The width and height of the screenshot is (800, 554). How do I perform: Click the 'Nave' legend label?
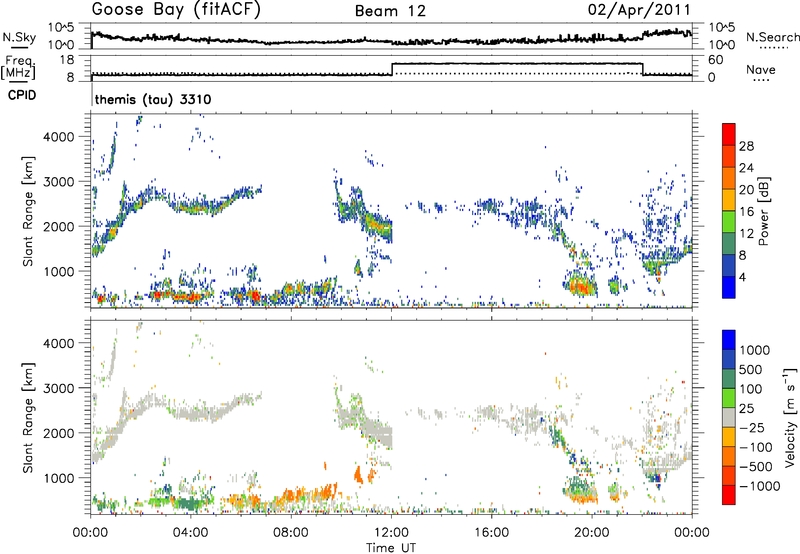761,69
